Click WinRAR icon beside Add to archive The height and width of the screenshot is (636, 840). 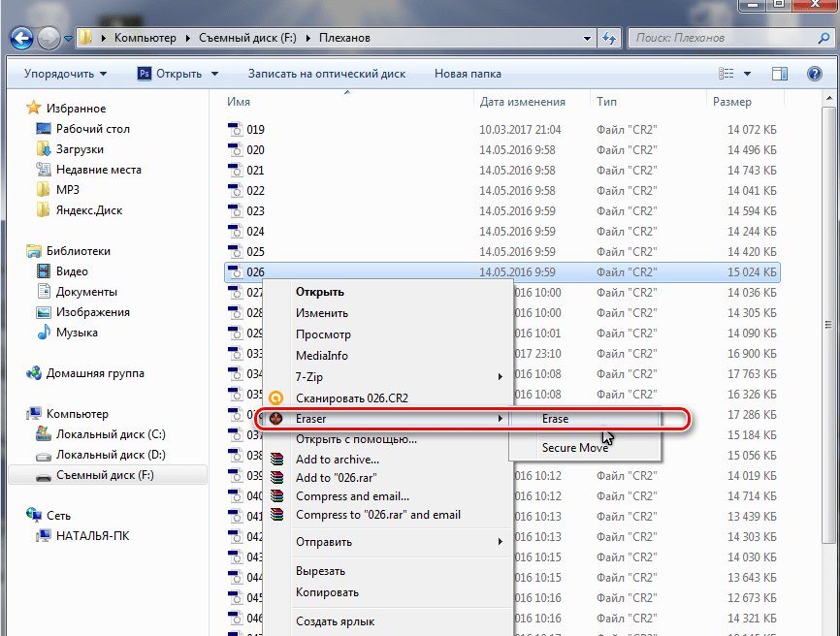pos(278,460)
